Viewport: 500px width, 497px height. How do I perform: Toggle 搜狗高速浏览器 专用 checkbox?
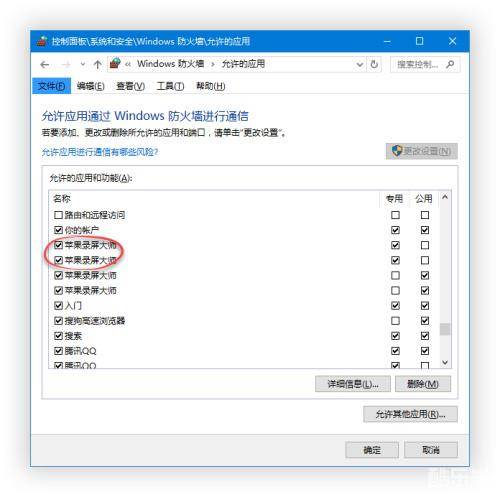click(395, 321)
